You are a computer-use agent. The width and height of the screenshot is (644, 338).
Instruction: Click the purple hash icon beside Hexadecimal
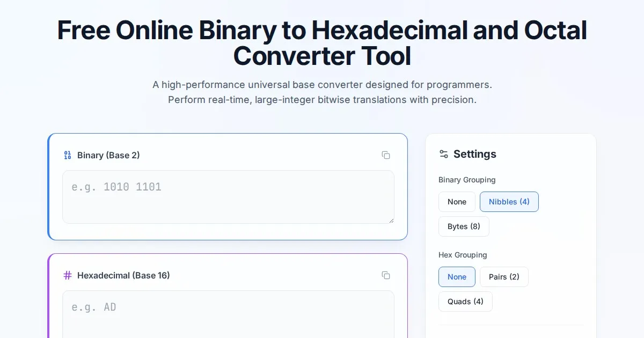point(68,275)
